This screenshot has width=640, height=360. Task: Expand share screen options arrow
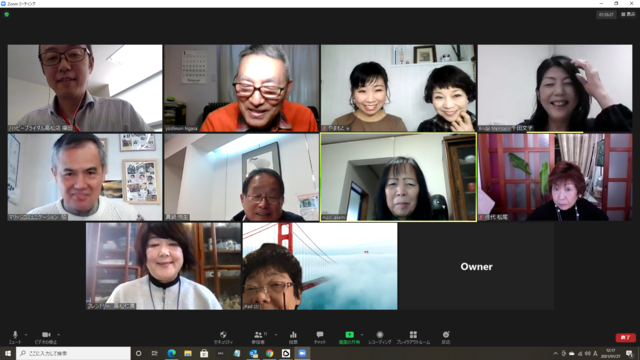pos(362,335)
